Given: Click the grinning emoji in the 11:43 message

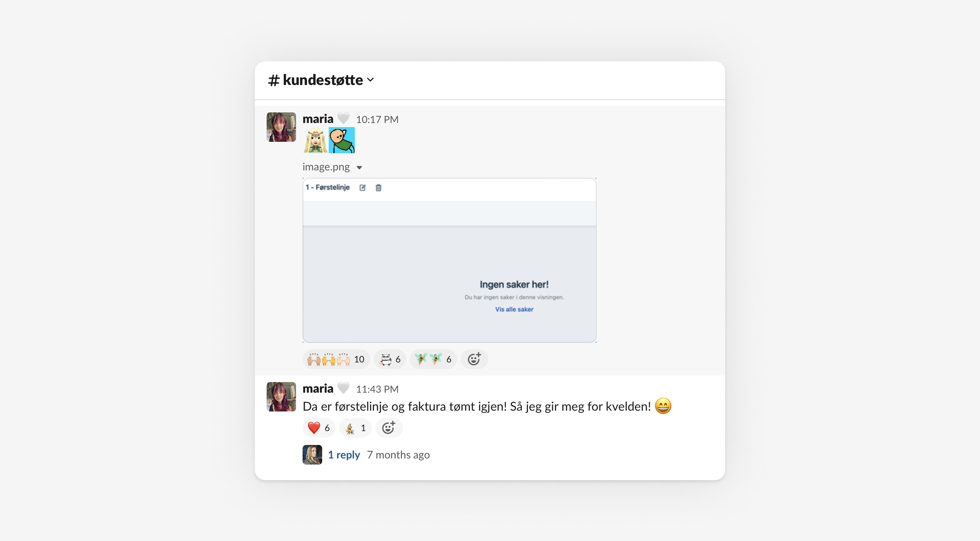Looking at the screenshot, I should click(663, 406).
